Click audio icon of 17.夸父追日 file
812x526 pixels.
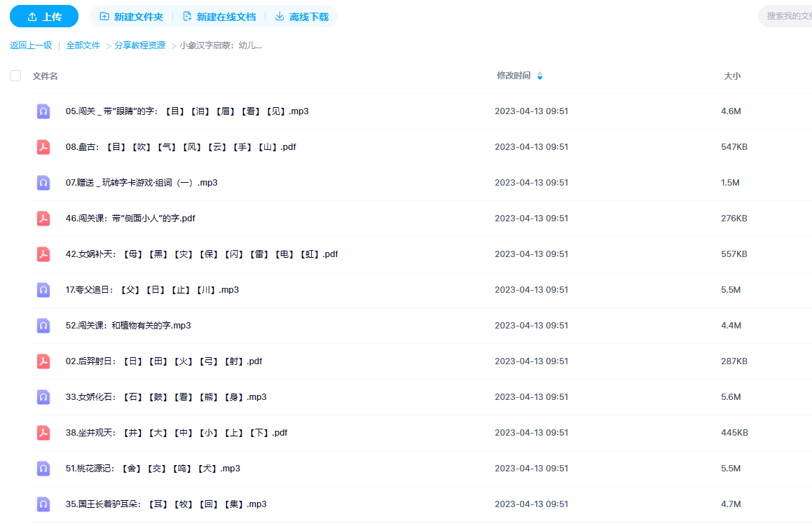[43, 290]
